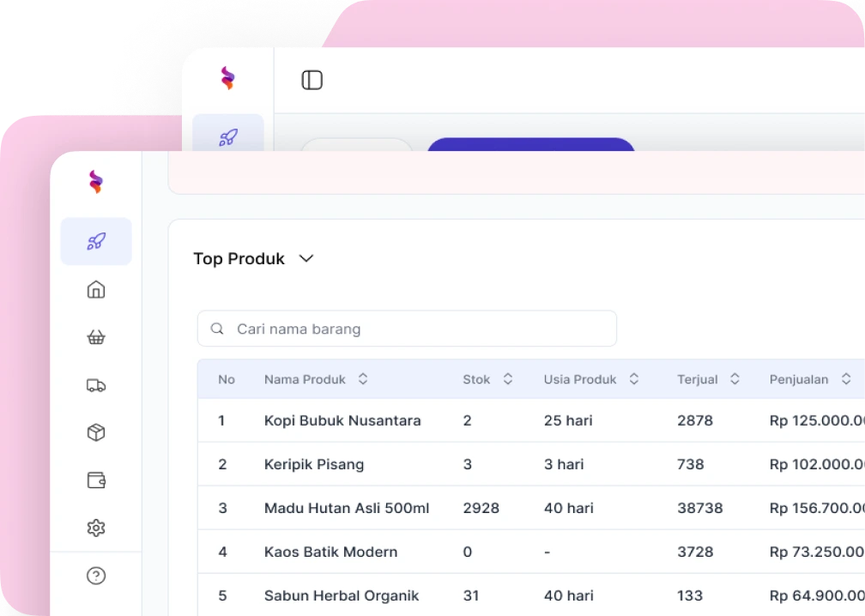Open the wallet icon in sidebar
Screen dimensions: 865x616
click(x=96, y=480)
